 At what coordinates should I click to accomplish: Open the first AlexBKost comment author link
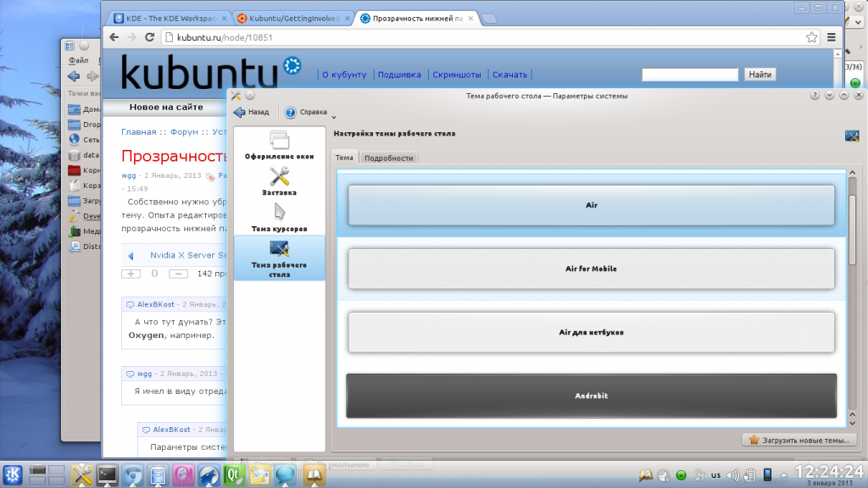coord(156,304)
